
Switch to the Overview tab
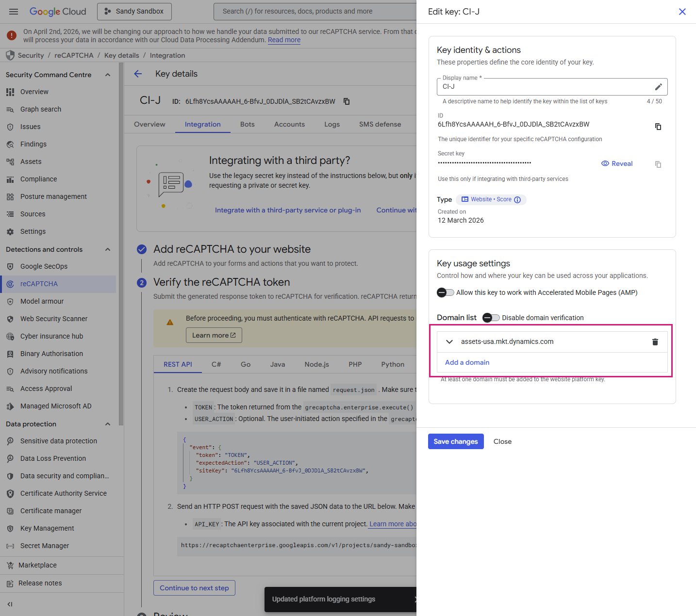point(149,124)
